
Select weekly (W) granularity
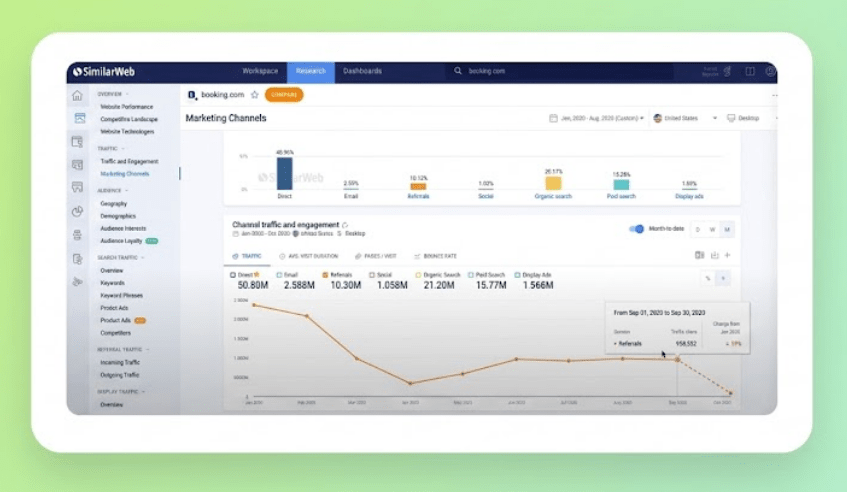(x=712, y=230)
